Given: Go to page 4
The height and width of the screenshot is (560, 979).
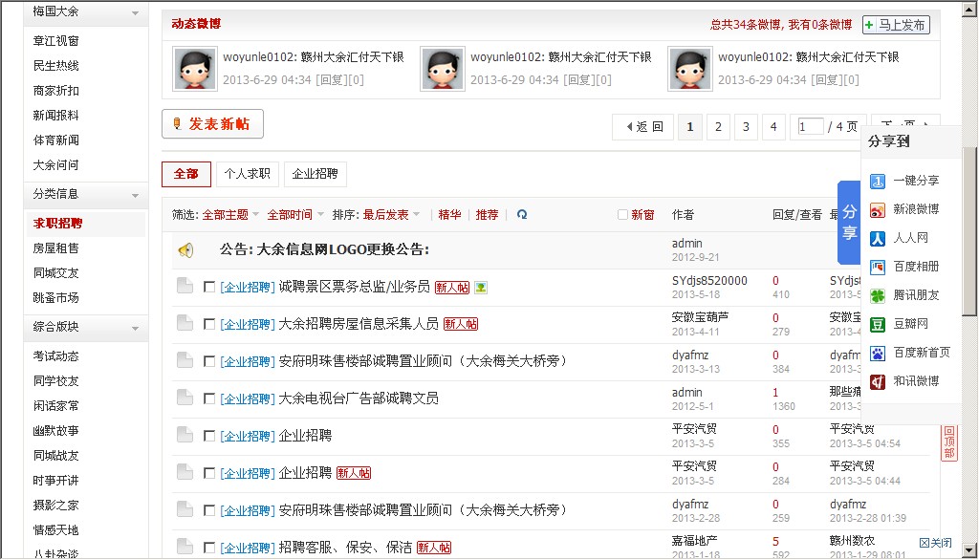Looking at the screenshot, I should 773,127.
